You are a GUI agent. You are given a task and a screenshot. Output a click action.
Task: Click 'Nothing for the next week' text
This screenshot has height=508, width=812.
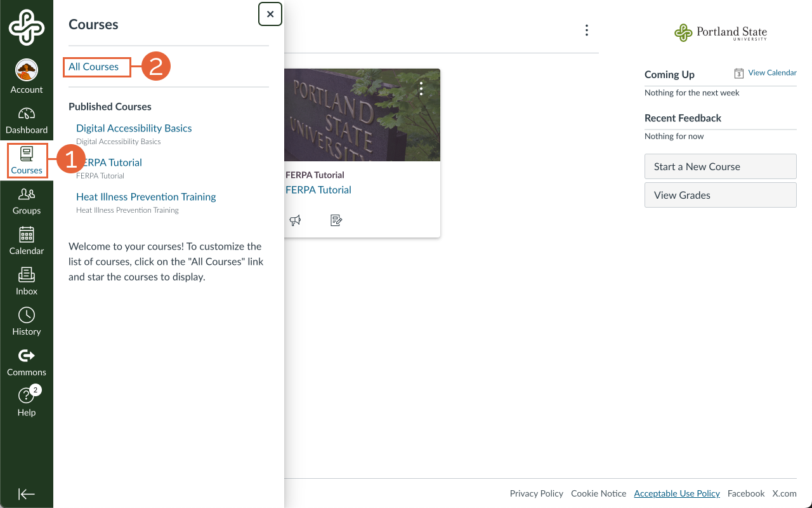pos(692,93)
